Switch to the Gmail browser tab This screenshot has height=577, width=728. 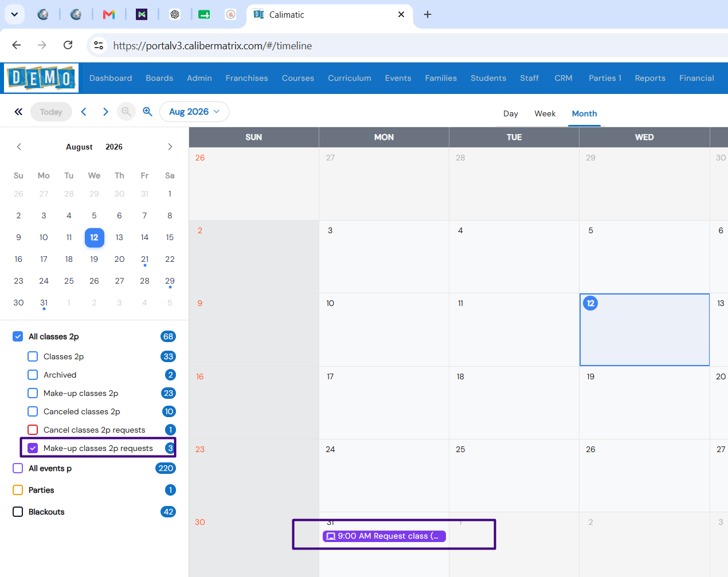109,14
